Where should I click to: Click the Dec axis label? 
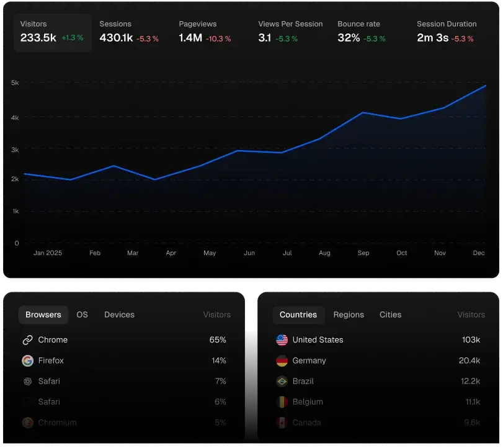479,253
